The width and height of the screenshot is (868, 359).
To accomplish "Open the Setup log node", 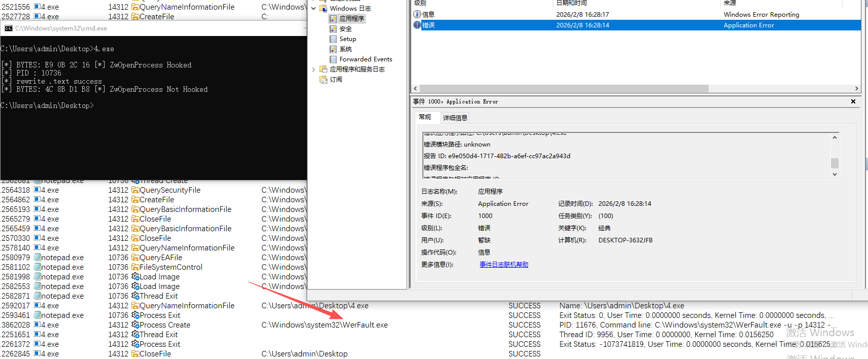I will [347, 39].
